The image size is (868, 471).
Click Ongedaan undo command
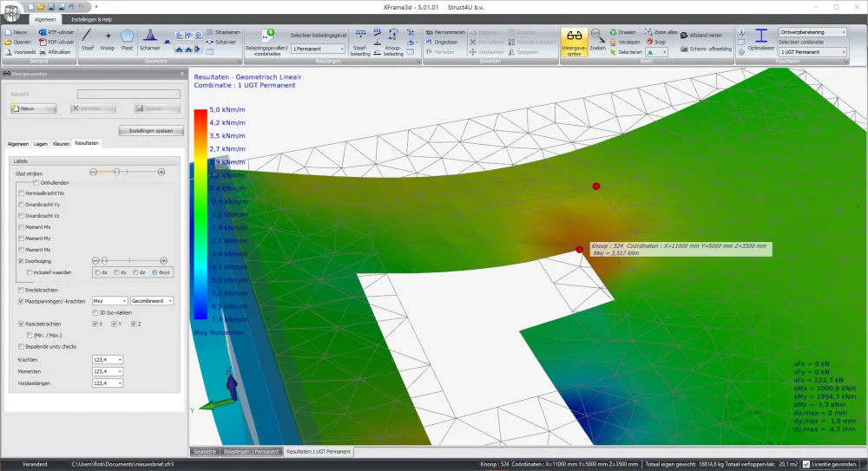coord(442,42)
